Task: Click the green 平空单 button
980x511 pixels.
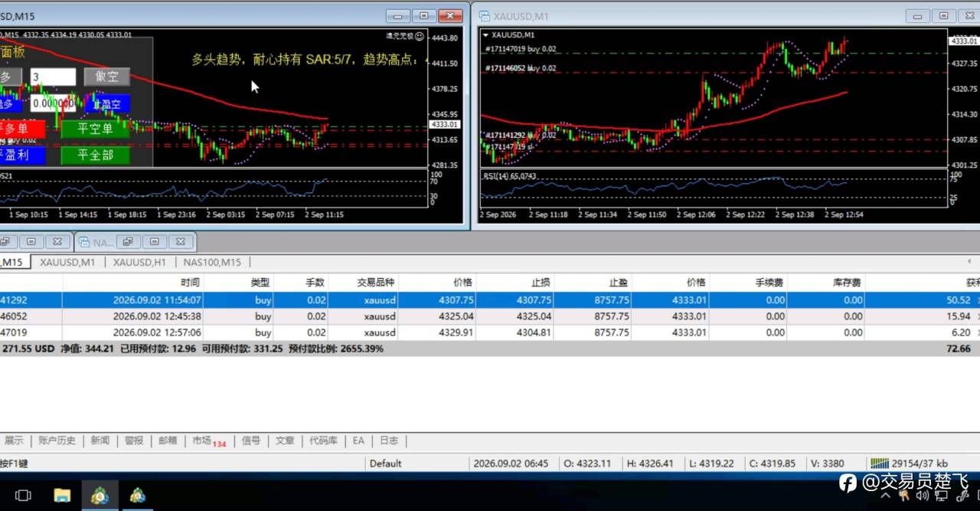Action: (96, 129)
